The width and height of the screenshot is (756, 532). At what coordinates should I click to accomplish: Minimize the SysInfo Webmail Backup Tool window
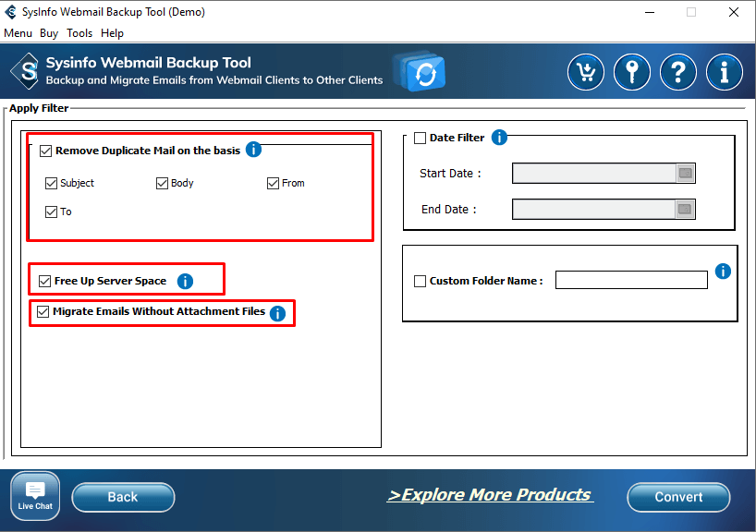(x=650, y=12)
